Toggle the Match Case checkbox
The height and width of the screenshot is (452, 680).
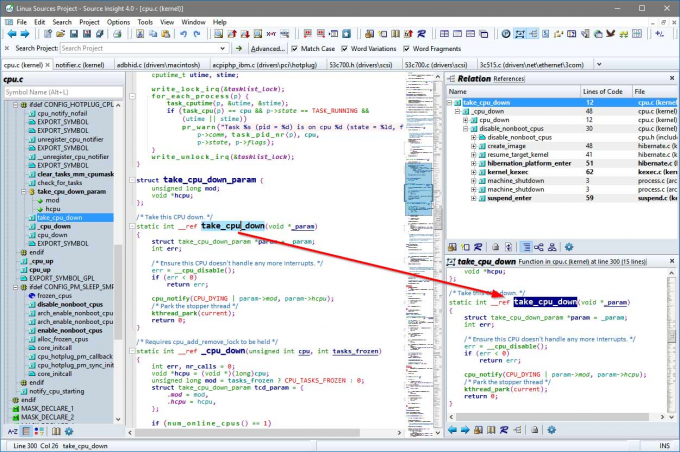tap(295, 49)
